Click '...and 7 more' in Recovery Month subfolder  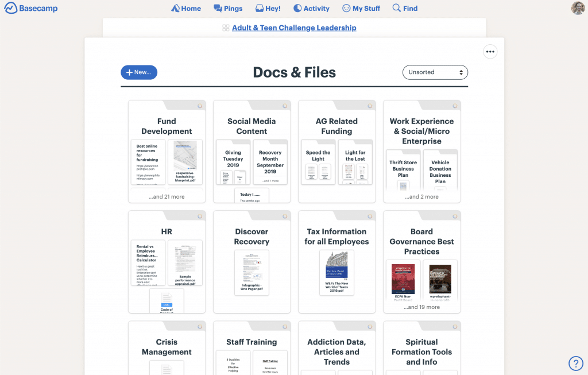(270, 181)
